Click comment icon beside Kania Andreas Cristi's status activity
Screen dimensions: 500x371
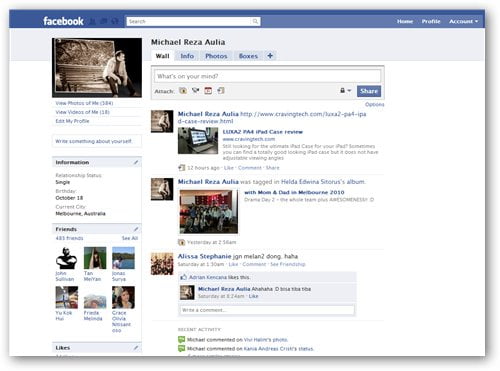pyautogui.click(x=181, y=349)
